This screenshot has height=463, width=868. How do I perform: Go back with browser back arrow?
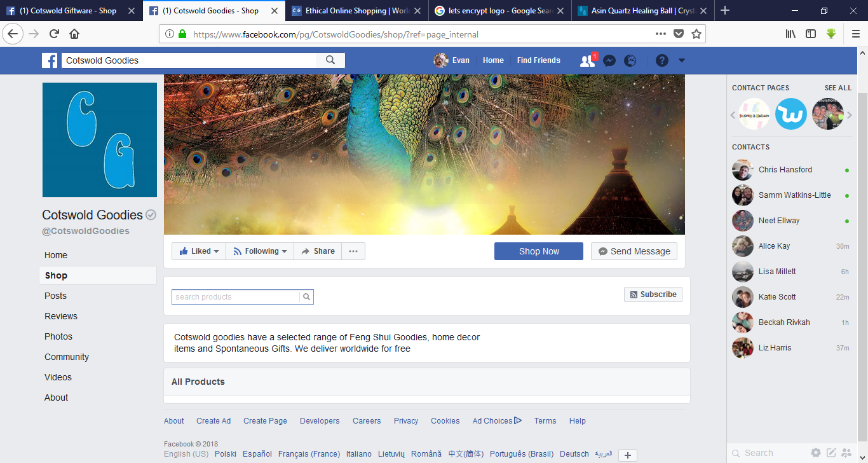[13, 34]
